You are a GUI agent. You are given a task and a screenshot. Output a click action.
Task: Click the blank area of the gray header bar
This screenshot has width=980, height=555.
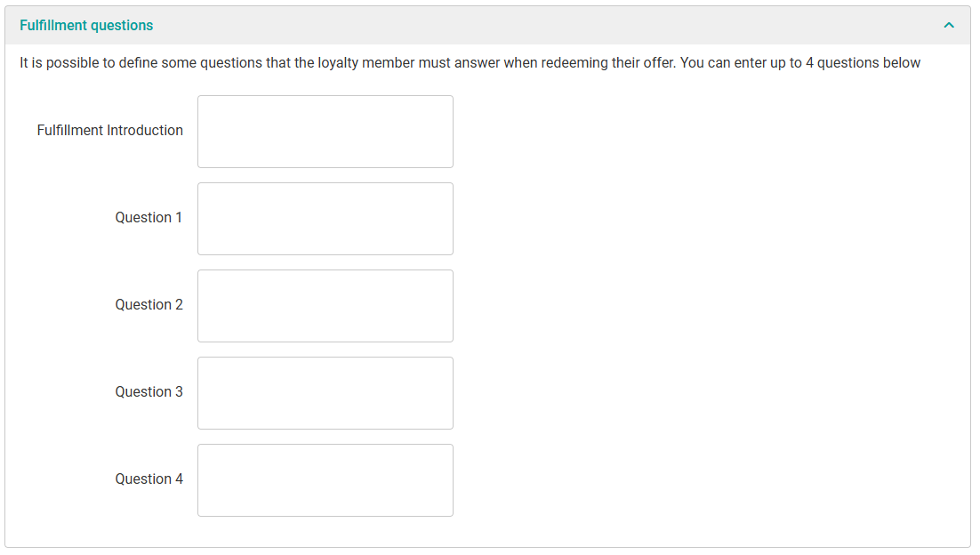point(534,26)
